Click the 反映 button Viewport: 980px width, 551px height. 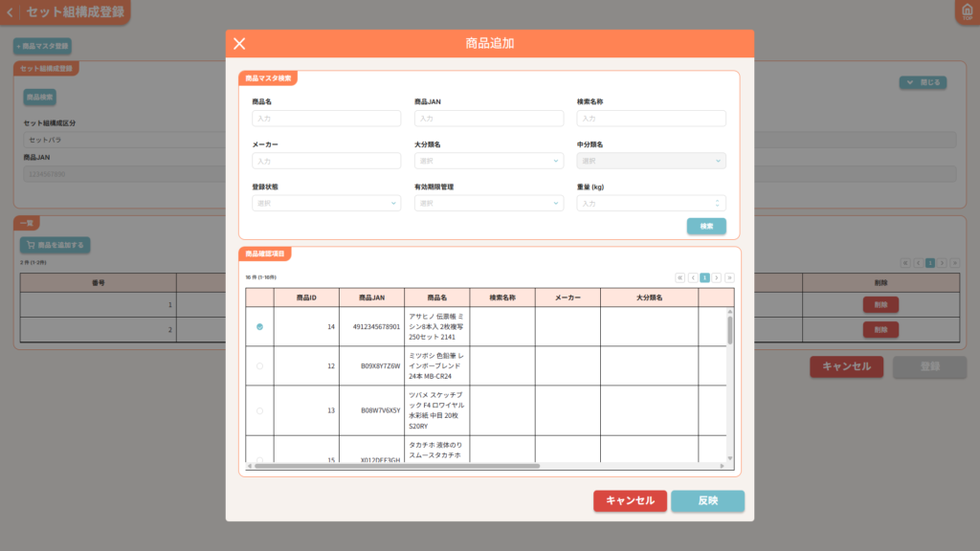(x=707, y=500)
